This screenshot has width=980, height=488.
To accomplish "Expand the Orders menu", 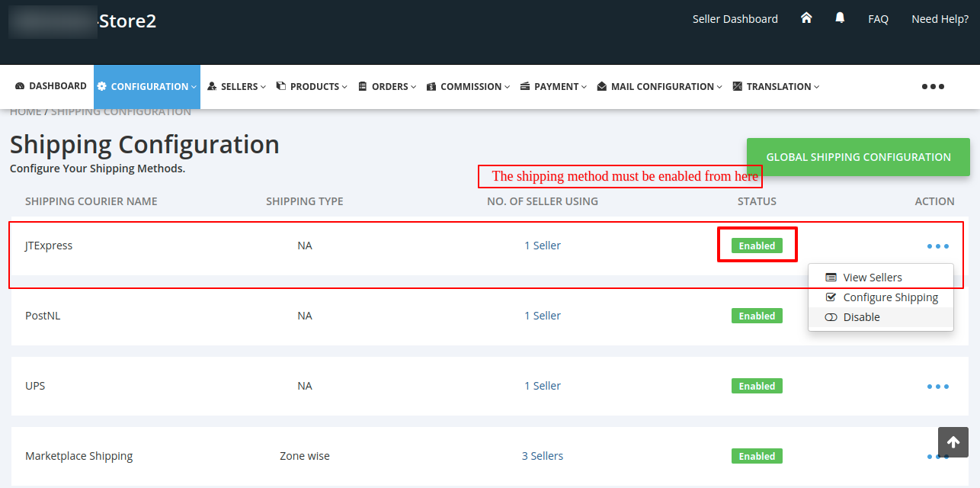I will click(387, 87).
